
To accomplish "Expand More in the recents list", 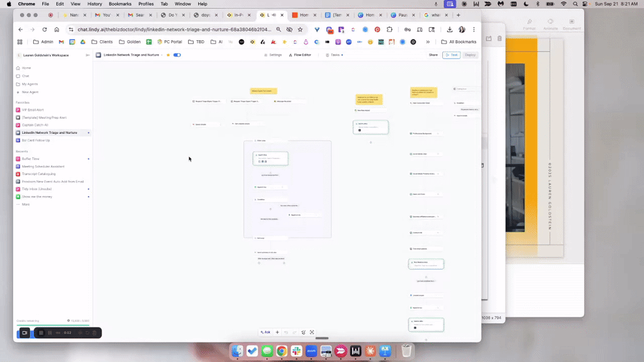I will coord(25,204).
